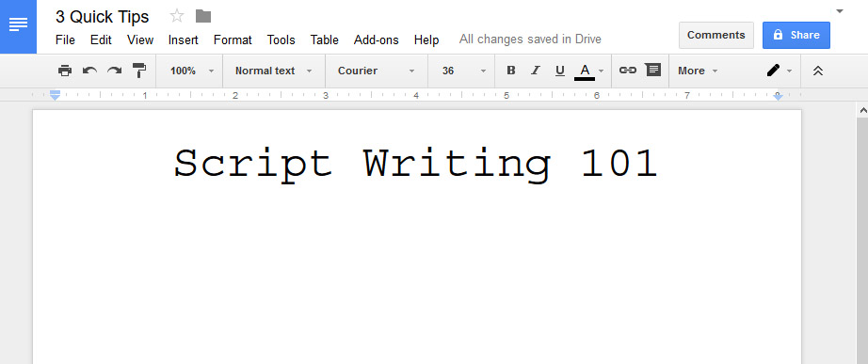868x364 pixels.
Task: Open the Tools menu
Action: (281, 40)
